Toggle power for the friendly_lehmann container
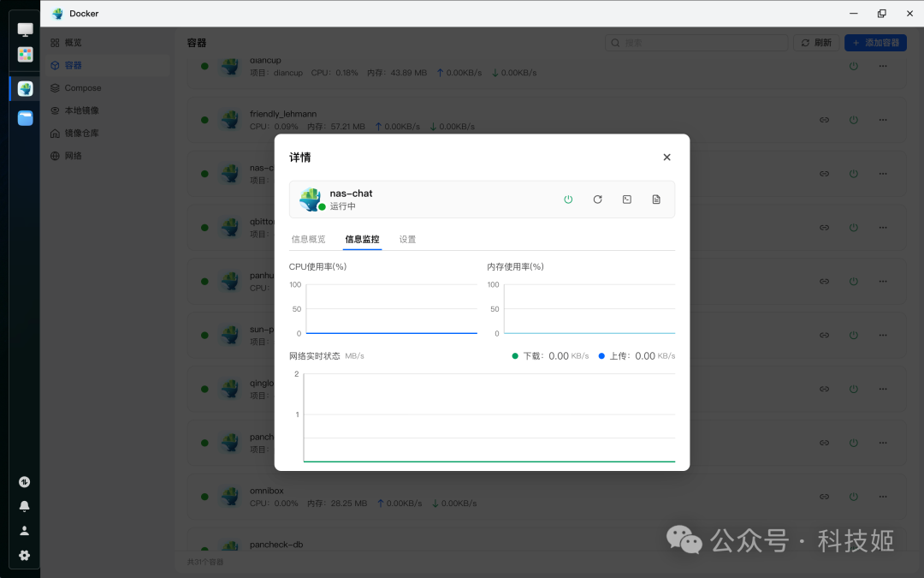 [x=853, y=120]
